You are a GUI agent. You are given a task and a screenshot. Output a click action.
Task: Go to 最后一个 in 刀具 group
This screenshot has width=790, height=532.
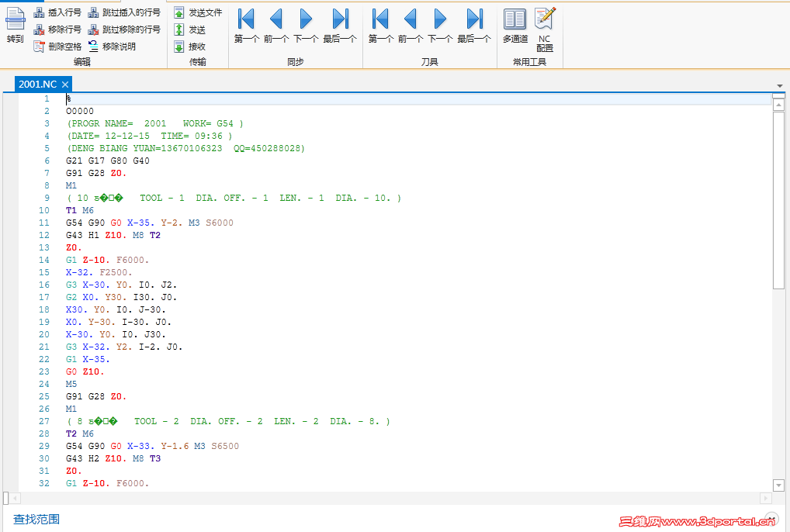pyautogui.click(x=474, y=25)
